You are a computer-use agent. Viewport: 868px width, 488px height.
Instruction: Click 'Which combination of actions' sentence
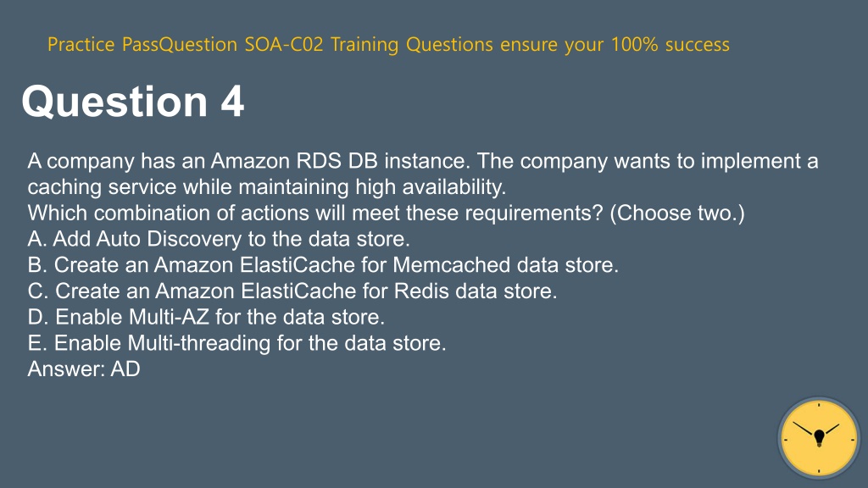386,213
